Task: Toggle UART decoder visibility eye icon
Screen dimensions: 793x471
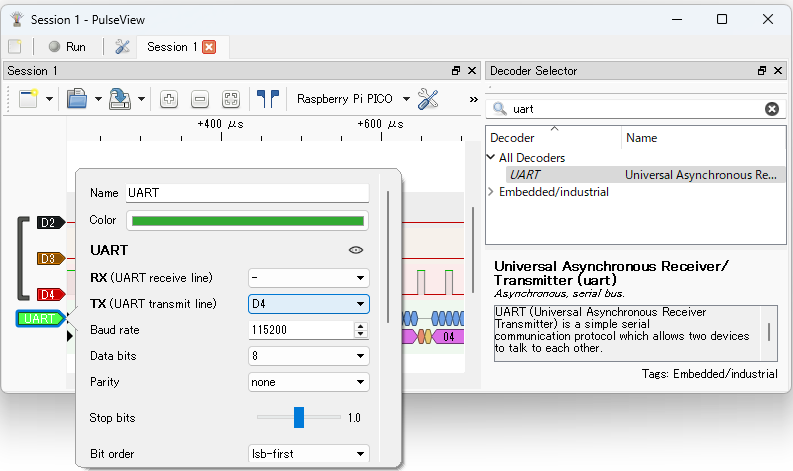Action: click(x=355, y=250)
